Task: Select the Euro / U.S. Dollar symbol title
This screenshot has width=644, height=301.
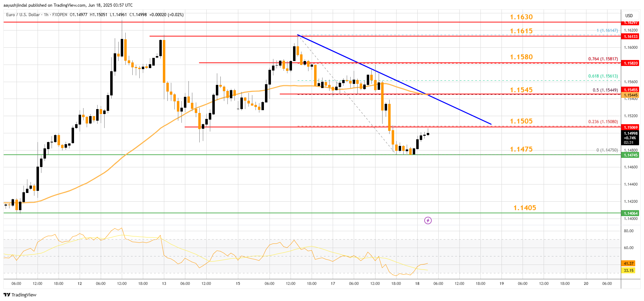Action: pos(23,15)
